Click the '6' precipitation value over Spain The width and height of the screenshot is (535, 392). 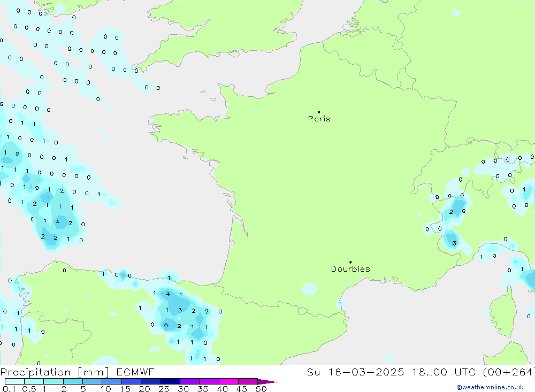(166, 326)
